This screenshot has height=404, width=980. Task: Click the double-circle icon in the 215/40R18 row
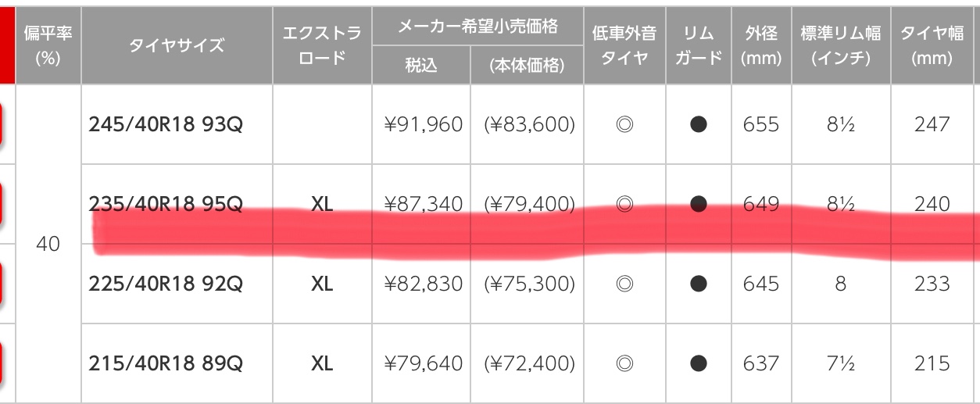point(624,363)
